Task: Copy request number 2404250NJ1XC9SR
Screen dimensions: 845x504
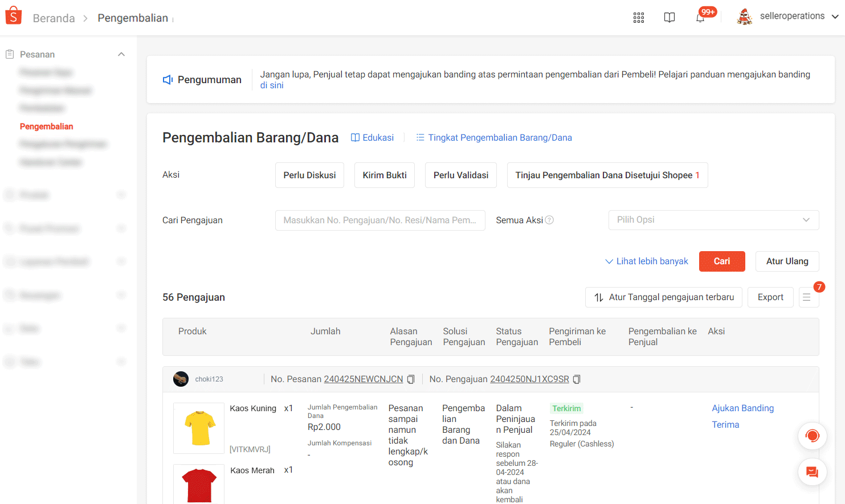Action: [577, 379]
